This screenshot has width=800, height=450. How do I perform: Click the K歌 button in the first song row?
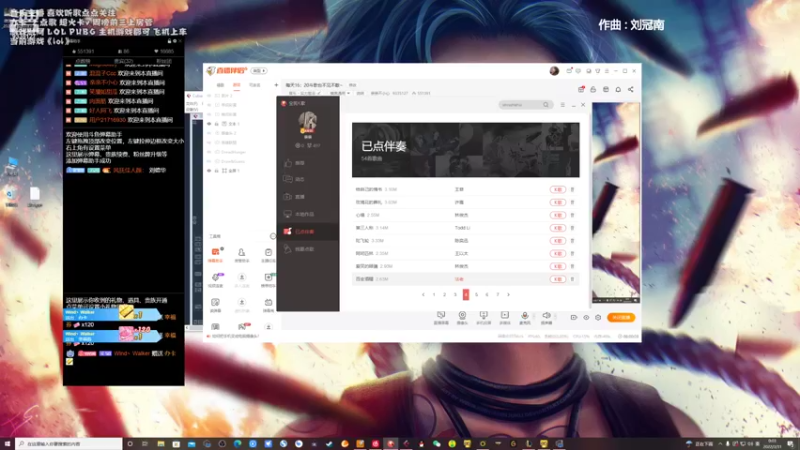557,189
